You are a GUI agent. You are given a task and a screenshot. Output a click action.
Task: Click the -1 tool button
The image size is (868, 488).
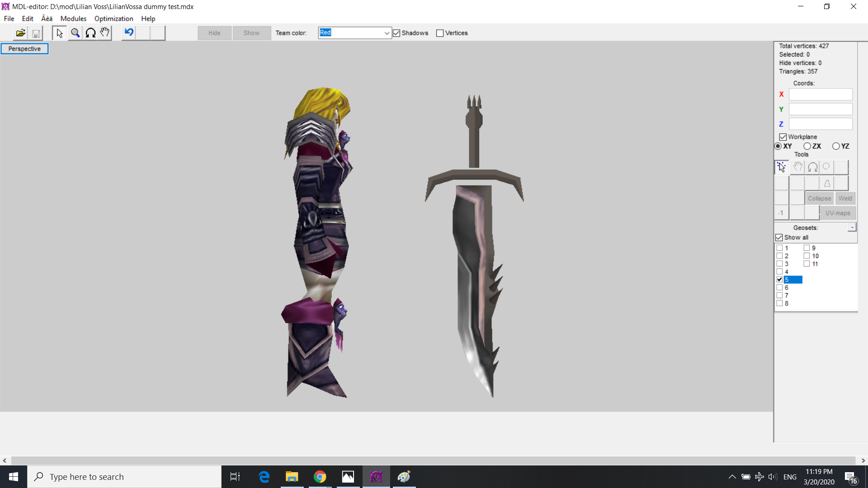click(781, 213)
